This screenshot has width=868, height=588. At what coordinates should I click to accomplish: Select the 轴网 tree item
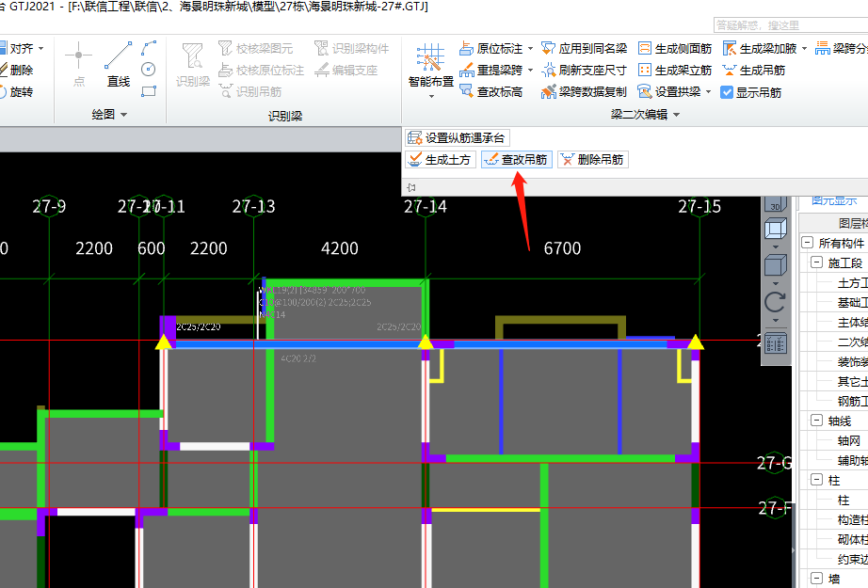[849, 441]
